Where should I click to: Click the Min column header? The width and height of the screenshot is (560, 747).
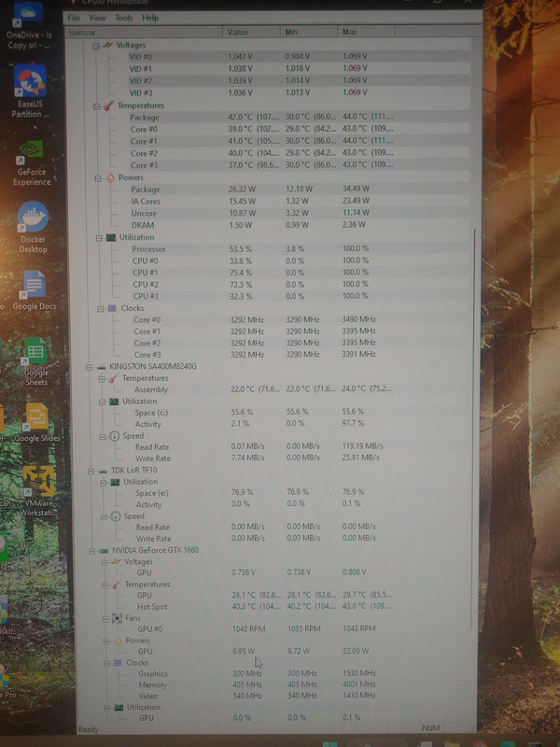309,32
